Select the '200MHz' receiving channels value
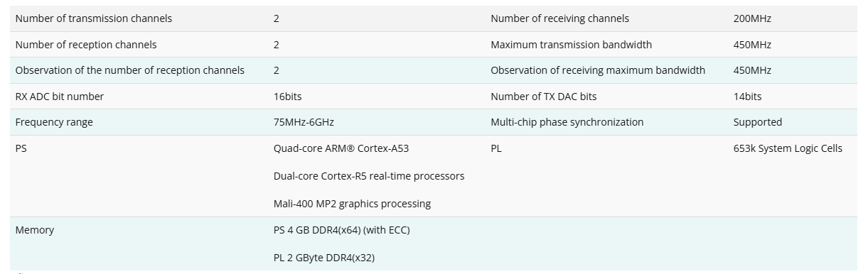 click(x=752, y=18)
